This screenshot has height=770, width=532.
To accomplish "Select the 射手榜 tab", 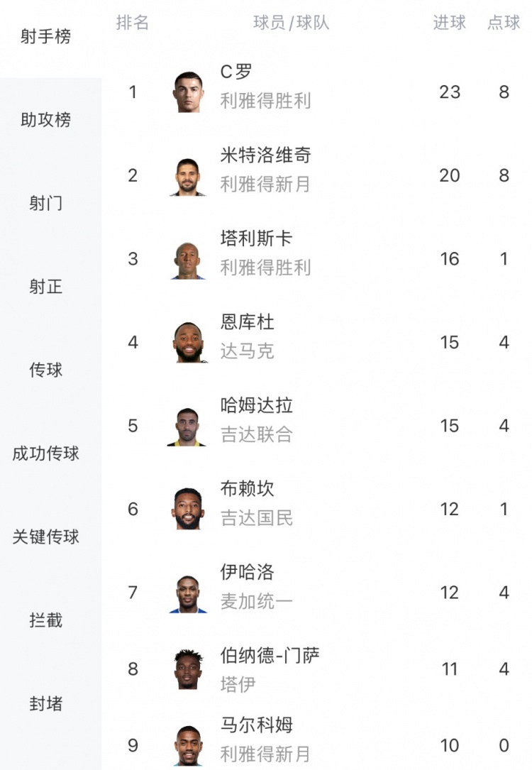I will tap(46, 37).
